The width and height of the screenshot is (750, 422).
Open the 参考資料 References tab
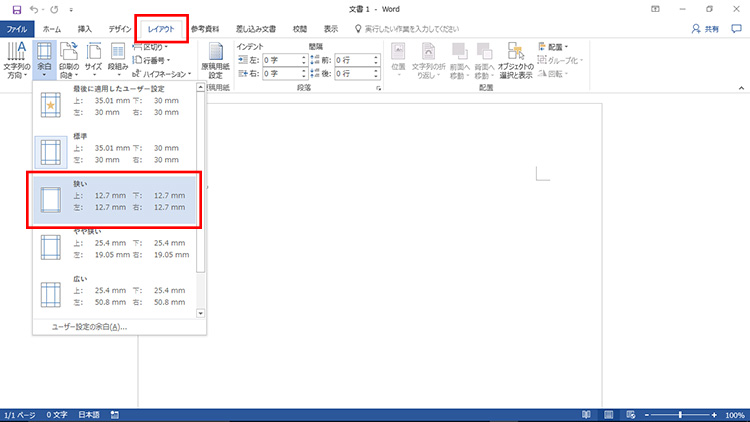point(197,30)
